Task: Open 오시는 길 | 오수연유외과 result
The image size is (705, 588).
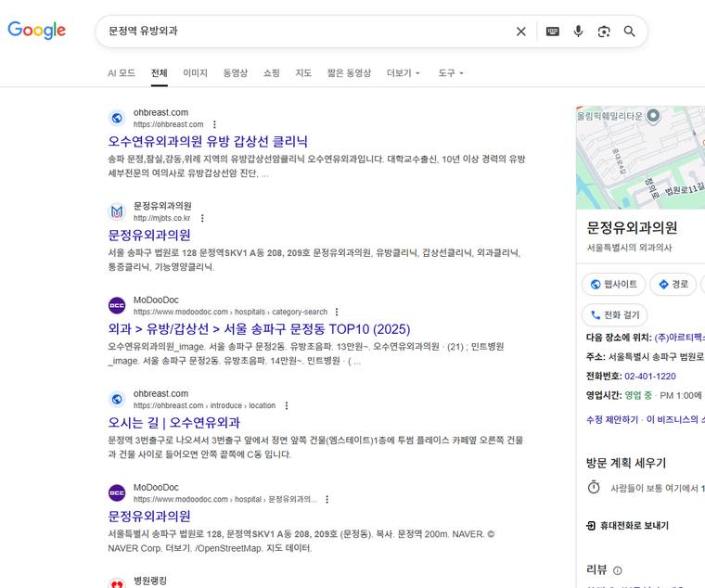Action: coord(174,423)
